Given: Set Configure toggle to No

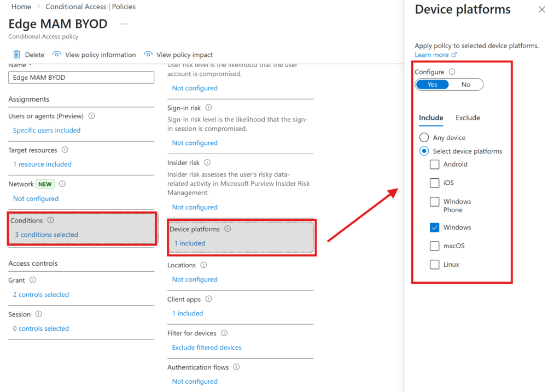Looking at the screenshot, I should 465,85.
